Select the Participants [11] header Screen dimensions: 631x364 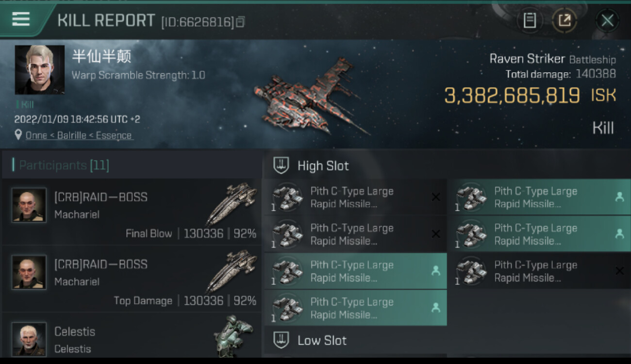pos(64,165)
